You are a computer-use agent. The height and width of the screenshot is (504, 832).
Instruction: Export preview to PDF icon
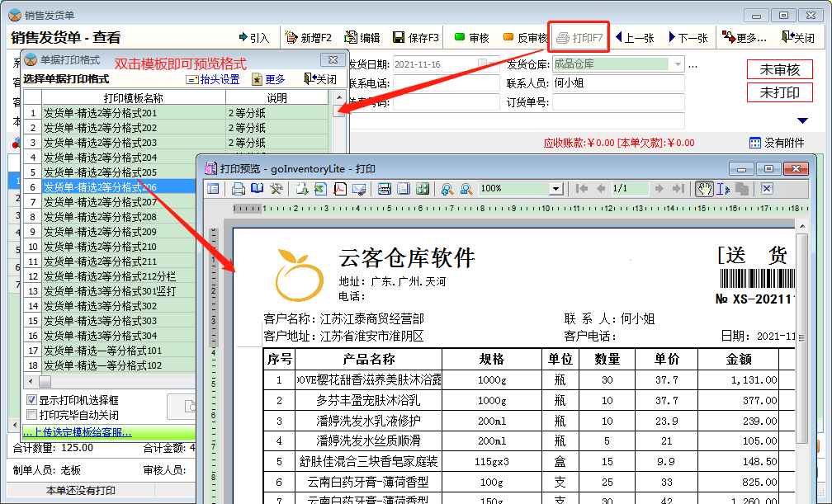click(x=339, y=189)
